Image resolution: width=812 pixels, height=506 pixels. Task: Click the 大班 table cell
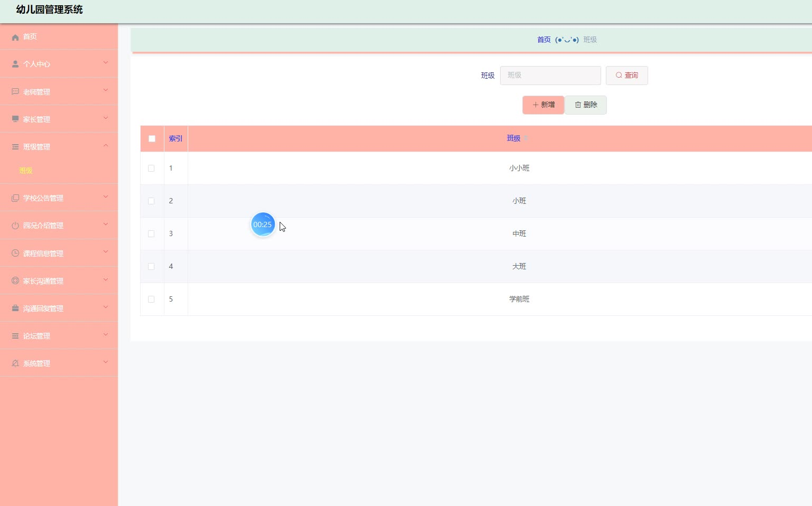519,266
